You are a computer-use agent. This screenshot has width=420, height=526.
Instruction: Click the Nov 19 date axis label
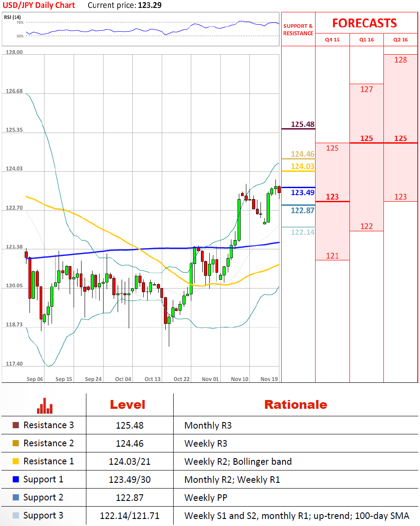pos(269,379)
